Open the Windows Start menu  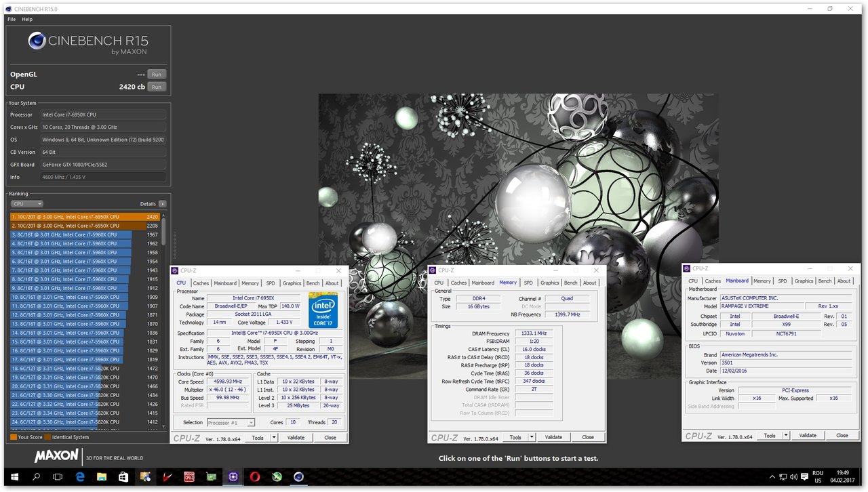[x=14, y=477]
